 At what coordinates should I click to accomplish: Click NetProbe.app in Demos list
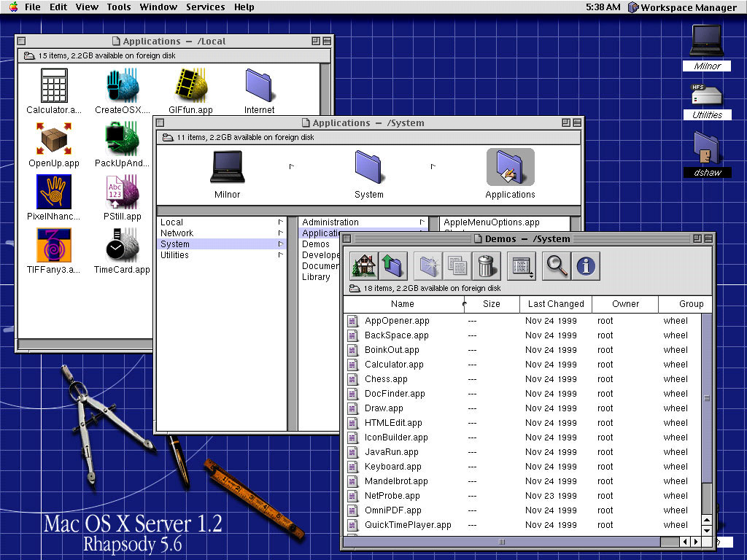click(x=522, y=496)
